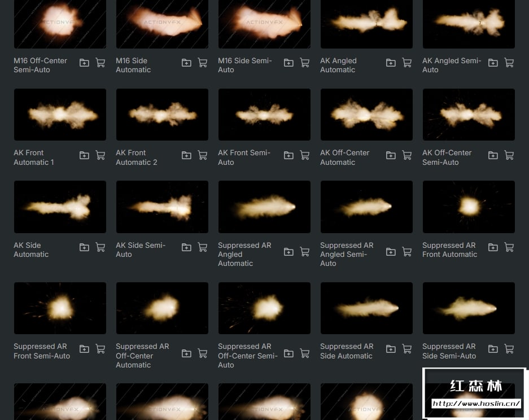Image resolution: width=529 pixels, height=420 pixels.
Task: Save AK Angled Automatic to collection folder
Action: click(391, 63)
